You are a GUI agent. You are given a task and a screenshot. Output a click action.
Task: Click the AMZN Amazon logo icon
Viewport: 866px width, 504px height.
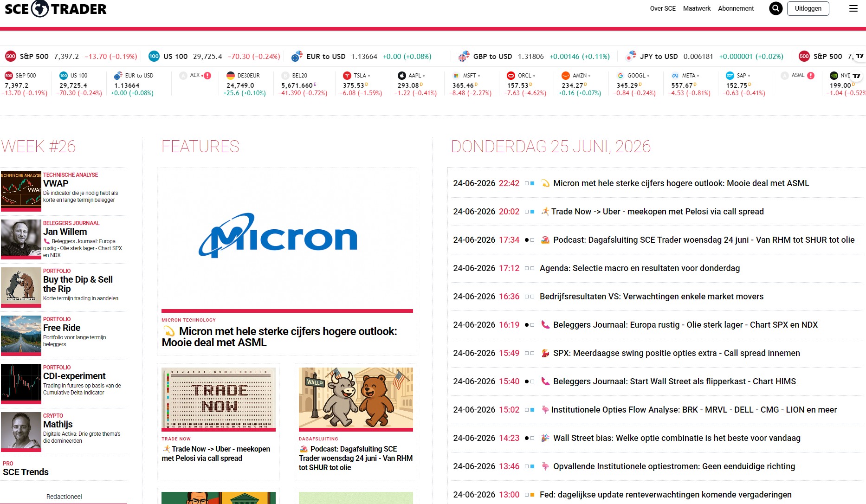pos(566,75)
